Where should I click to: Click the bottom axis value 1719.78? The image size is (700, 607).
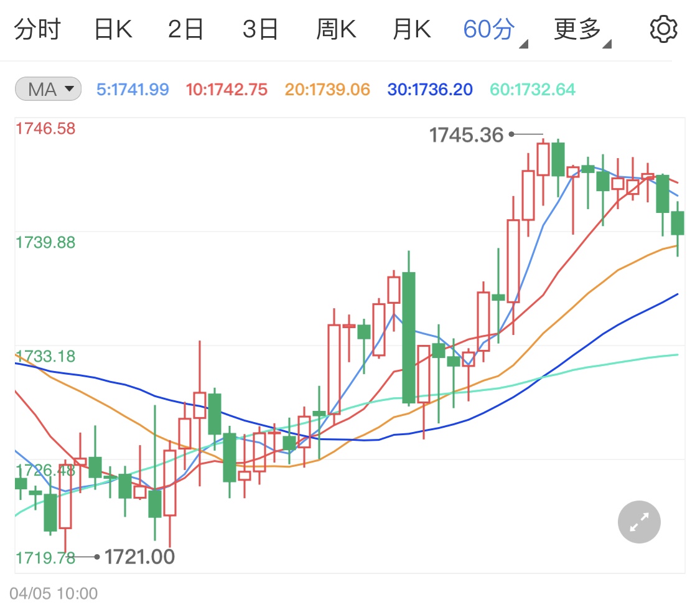[x=45, y=558]
